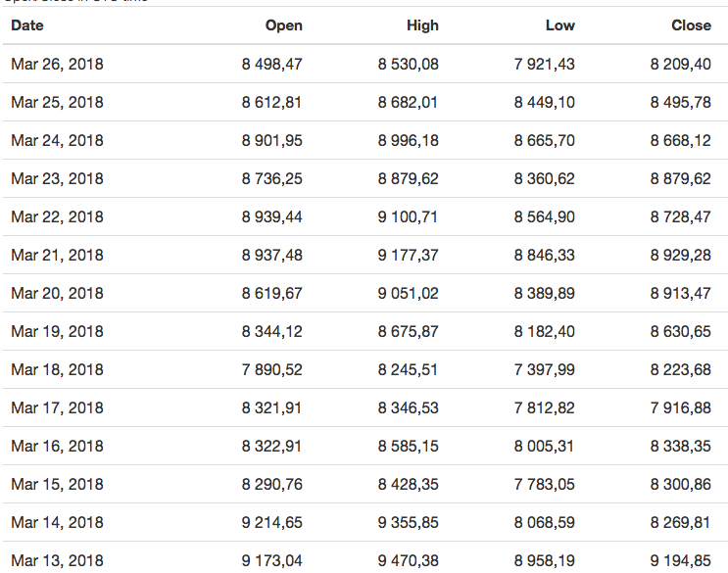Image resolution: width=728 pixels, height=573 pixels.
Task: Click the Close column header
Action: point(691,25)
